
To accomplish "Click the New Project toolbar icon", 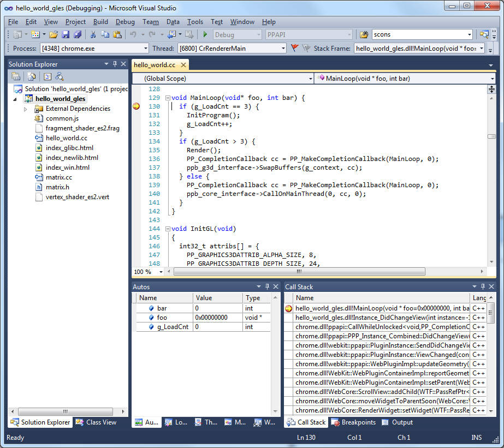I will (17, 34).
